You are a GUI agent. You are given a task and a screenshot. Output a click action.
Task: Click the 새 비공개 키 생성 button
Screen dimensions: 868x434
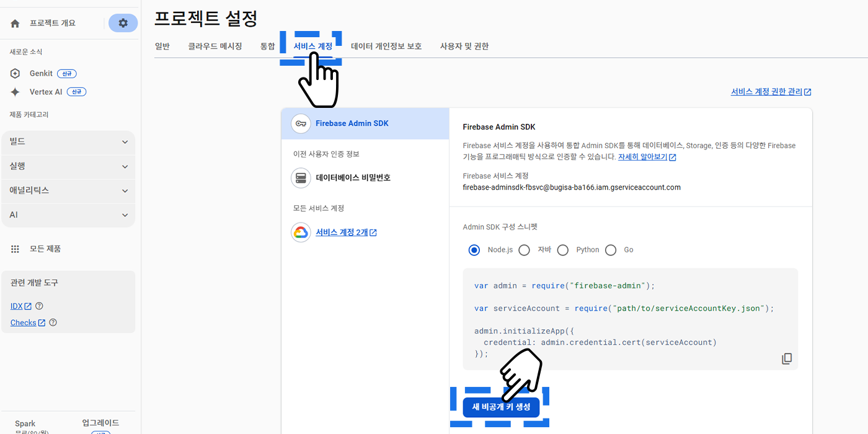(x=501, y=407)
